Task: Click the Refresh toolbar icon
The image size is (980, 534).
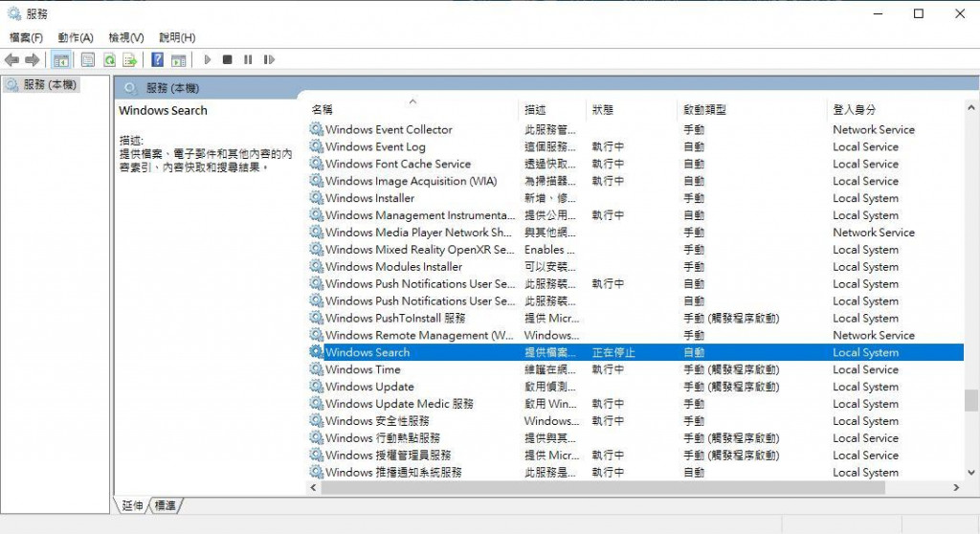Action: click(x=109, y=60)
